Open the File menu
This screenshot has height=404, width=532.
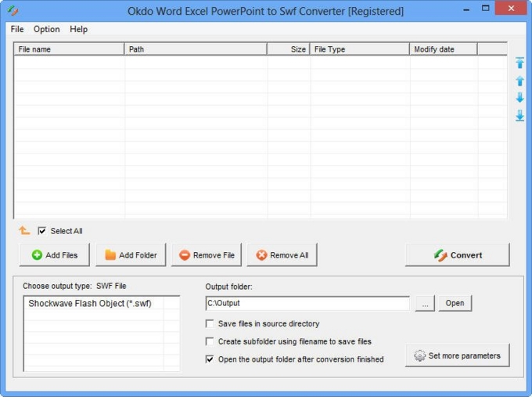17,29
